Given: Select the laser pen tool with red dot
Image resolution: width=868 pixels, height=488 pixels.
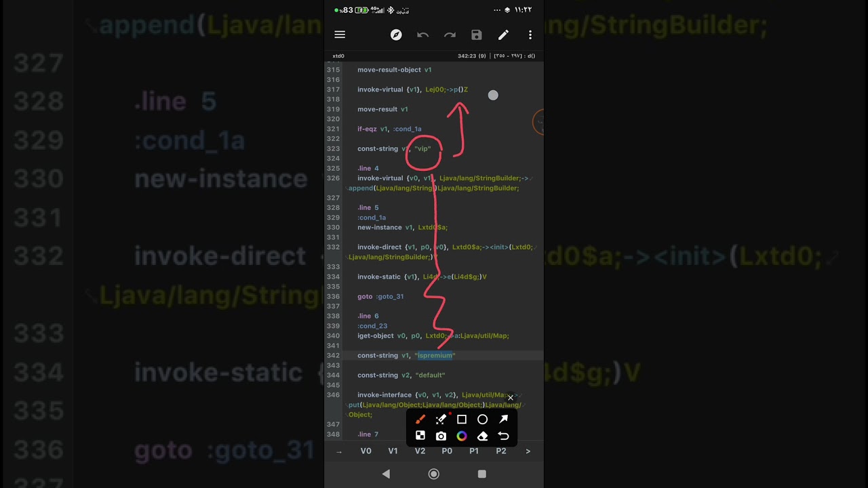Looking at the screenshot, I should [x=441, y=420].
